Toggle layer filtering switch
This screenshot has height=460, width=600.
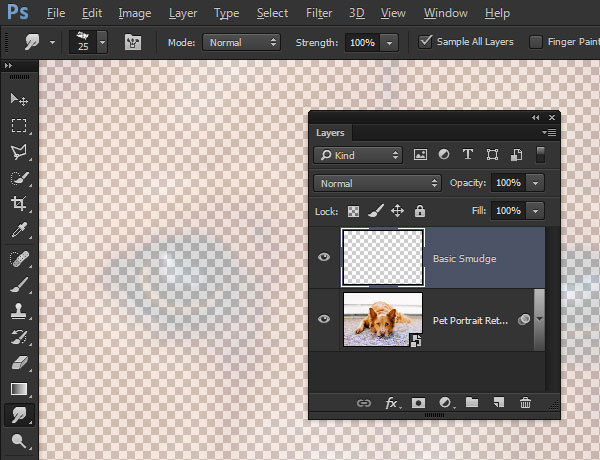[x=540, y=155]
